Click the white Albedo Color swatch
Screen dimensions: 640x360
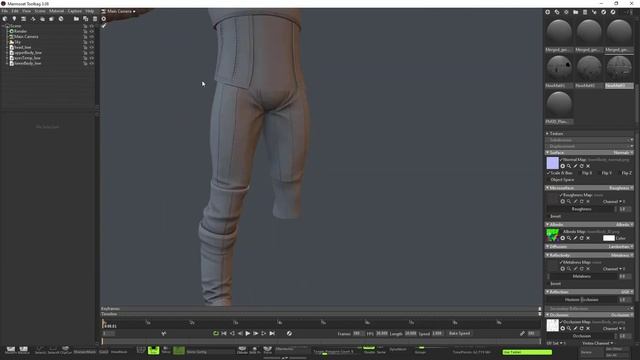tap(609, 238)
